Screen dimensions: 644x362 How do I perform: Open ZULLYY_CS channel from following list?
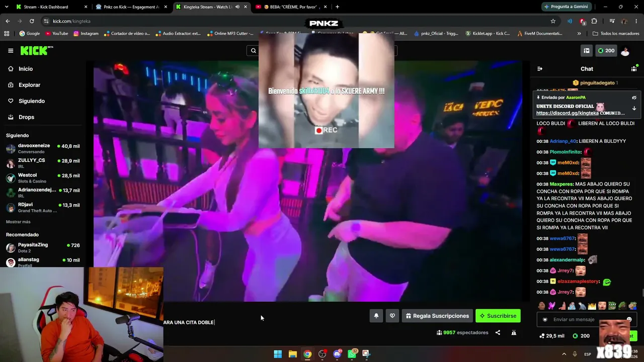tap(43, 163)
